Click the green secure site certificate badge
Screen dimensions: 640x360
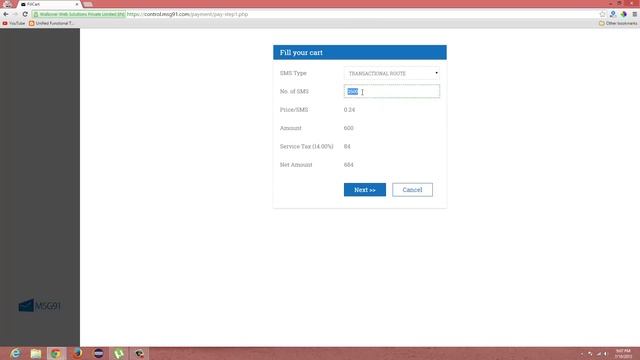pos(79,14)
